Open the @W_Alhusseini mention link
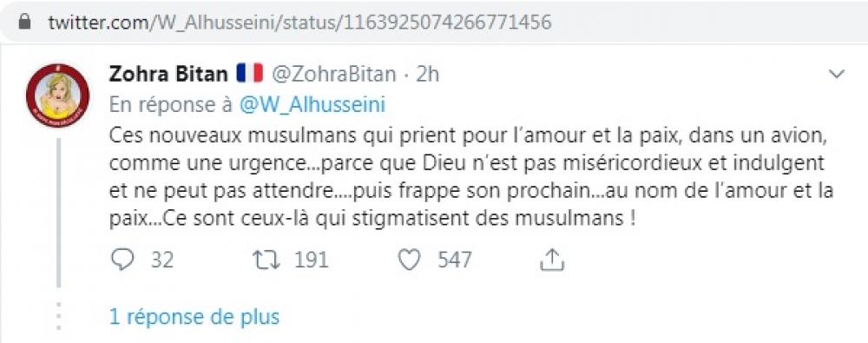 pos(312,105)
